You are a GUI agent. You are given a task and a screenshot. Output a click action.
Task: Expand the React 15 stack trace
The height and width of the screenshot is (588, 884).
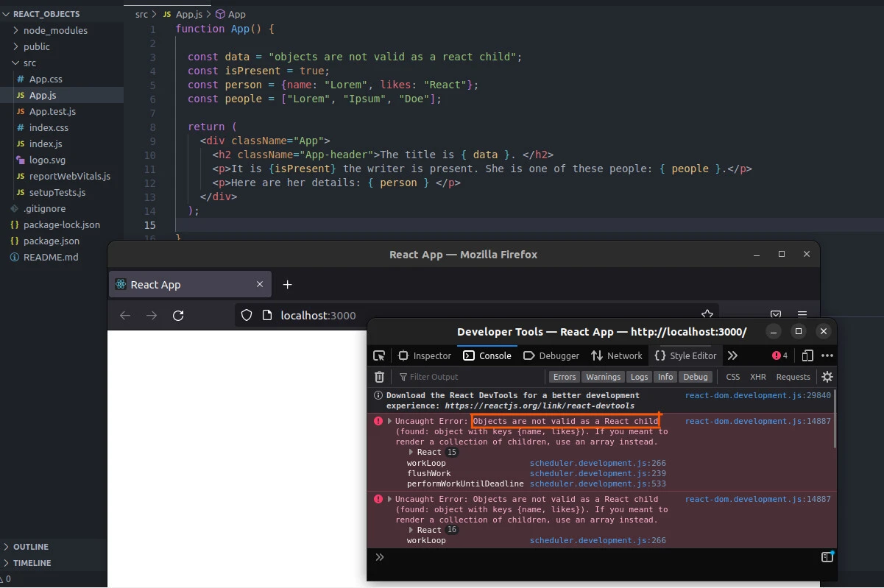411,452
